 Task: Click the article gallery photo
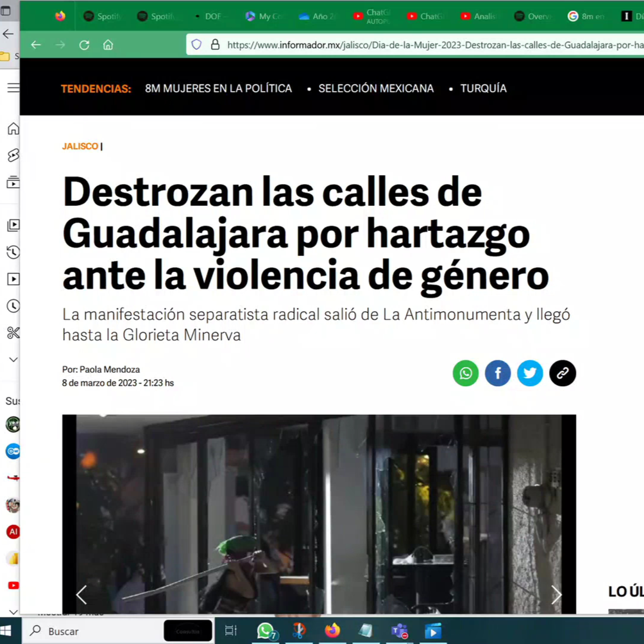point(319,514)
